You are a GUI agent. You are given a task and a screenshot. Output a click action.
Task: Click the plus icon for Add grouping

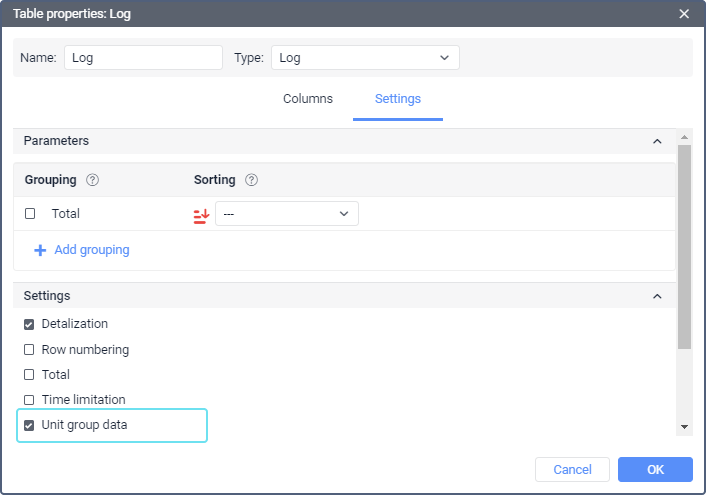pyautogui.click(x=40, y=250)
